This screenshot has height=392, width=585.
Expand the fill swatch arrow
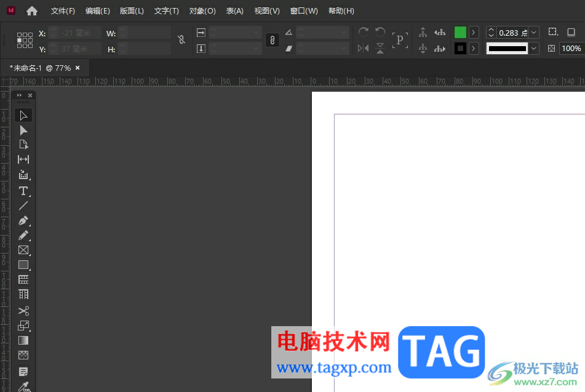pyautogui.click(x=474, y=33)
